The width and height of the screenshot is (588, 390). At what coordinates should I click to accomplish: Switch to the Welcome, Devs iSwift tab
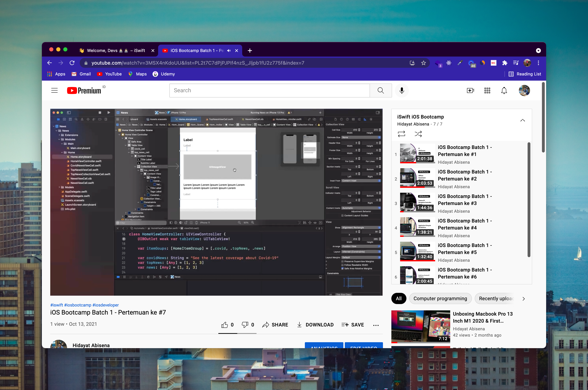116,50
